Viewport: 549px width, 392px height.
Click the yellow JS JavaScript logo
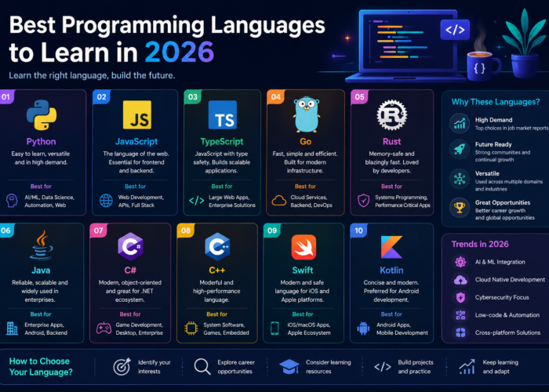[x=137, y=114]
